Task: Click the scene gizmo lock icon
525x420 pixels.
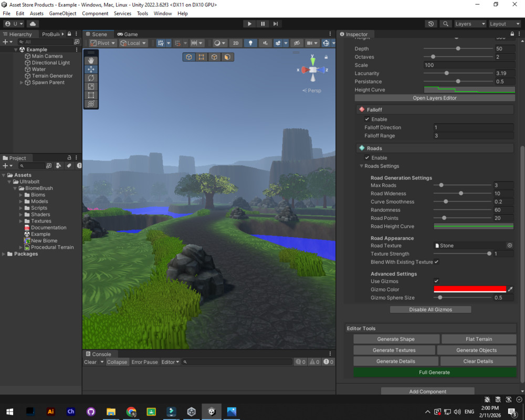Action: pyautogui.click(x=326, y=57)
